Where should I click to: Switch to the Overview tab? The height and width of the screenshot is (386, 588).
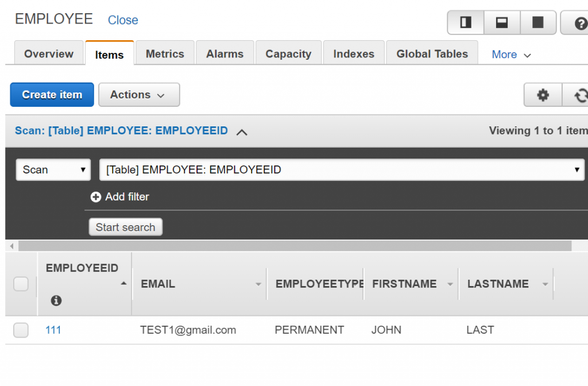[x=49, y=53]
